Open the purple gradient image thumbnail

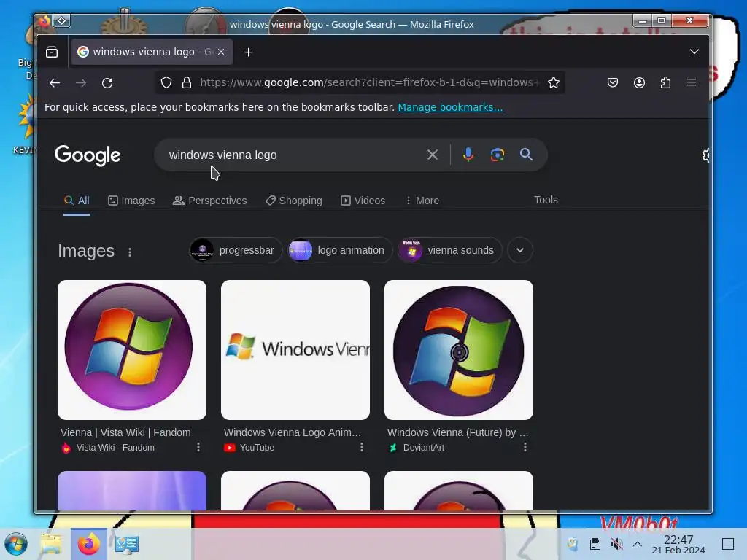click(132, 491)
